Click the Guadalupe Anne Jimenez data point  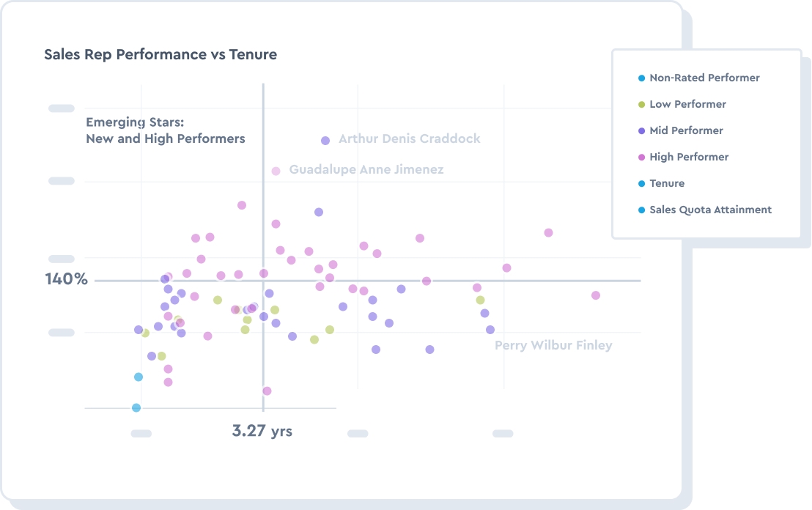[x=276, y=171]
